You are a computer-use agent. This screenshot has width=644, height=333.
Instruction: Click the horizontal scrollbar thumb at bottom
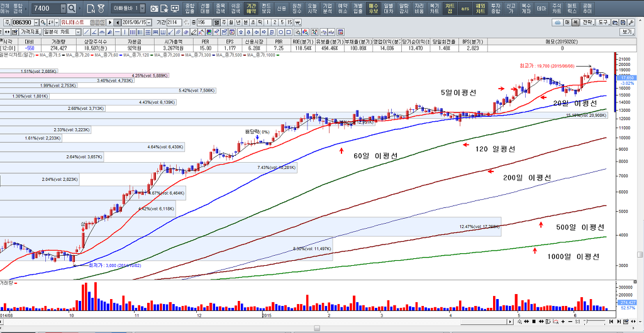[x=317, y=328]
